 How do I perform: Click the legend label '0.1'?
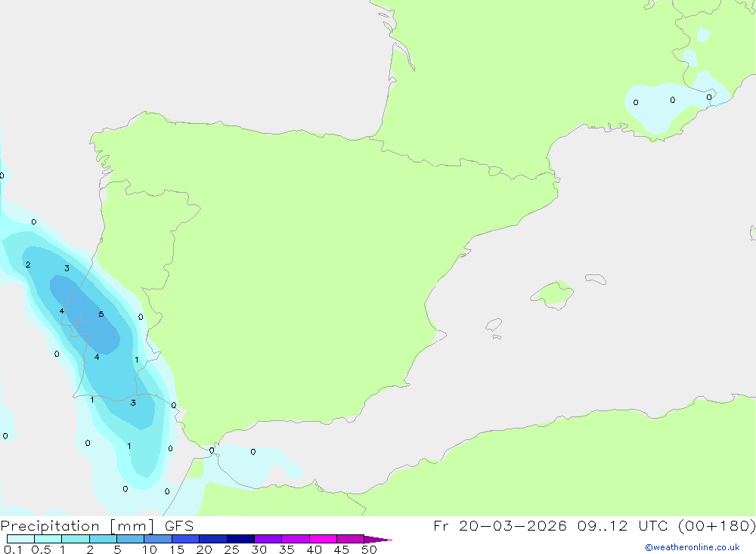click(x=13, y=549)
